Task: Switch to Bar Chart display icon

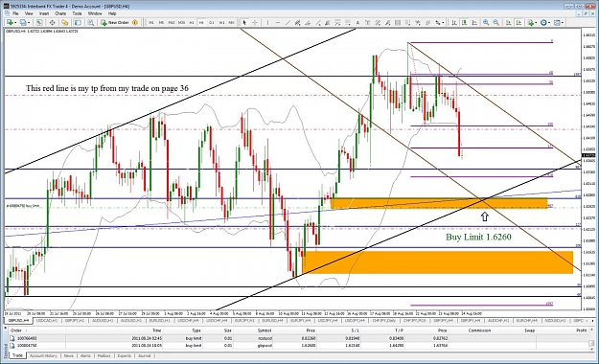Action: pos(454,23)
